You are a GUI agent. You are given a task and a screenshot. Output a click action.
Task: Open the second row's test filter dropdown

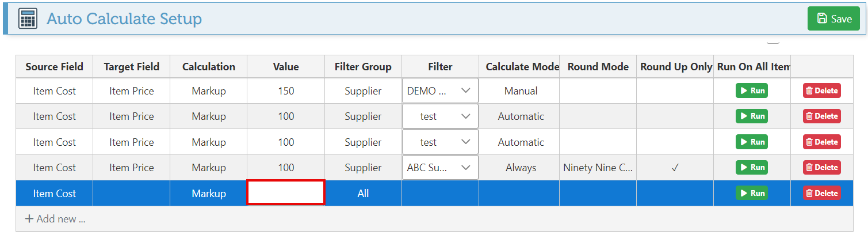[440, 116]
